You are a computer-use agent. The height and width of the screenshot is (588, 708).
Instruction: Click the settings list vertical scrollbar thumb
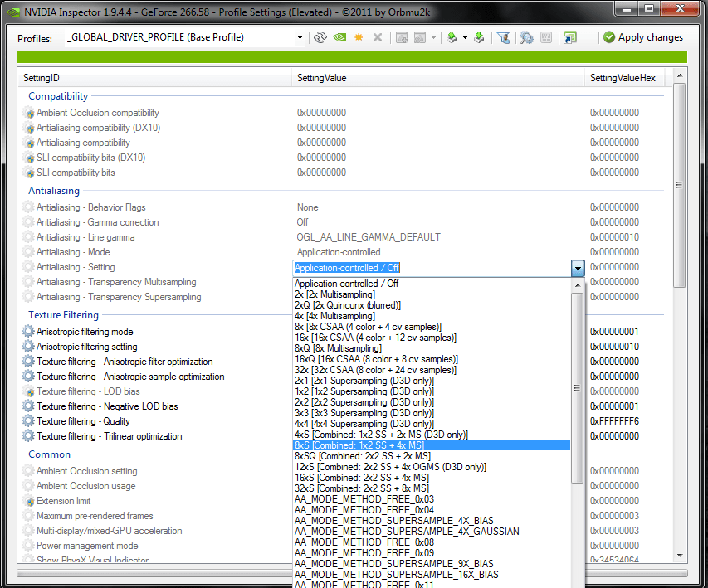pyautogui.click(x=680, y=185)
